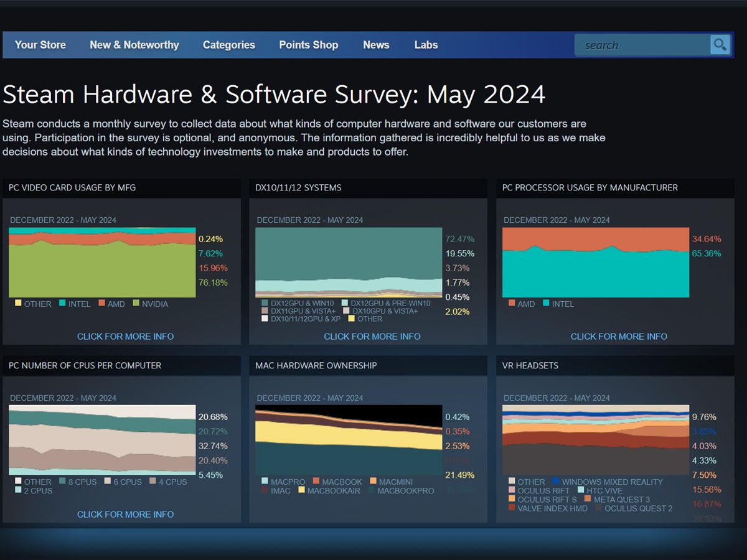Viewport: 747px width, 560px height.
Task: Click the 8 CPUs legend swatch
Action: [63, 482]
